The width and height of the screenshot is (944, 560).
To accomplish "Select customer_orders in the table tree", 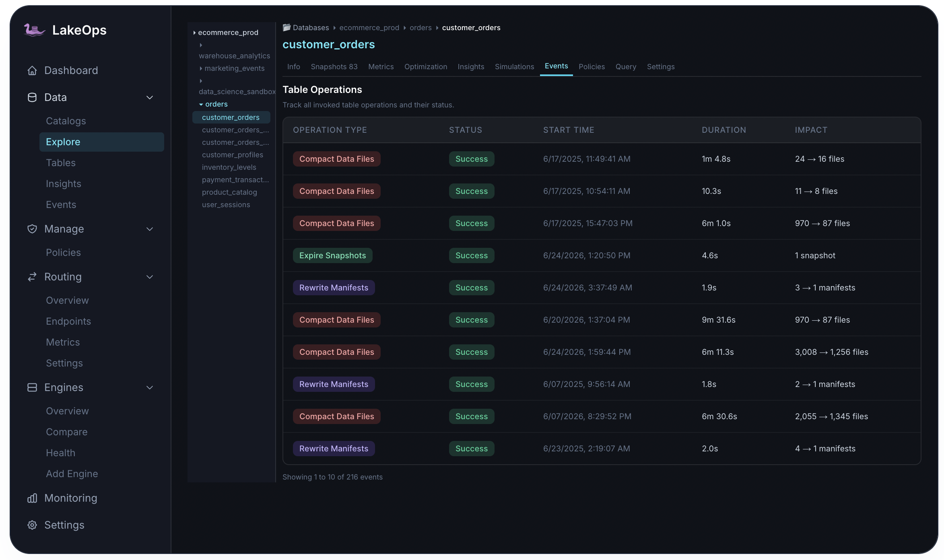I will point(231,117).
